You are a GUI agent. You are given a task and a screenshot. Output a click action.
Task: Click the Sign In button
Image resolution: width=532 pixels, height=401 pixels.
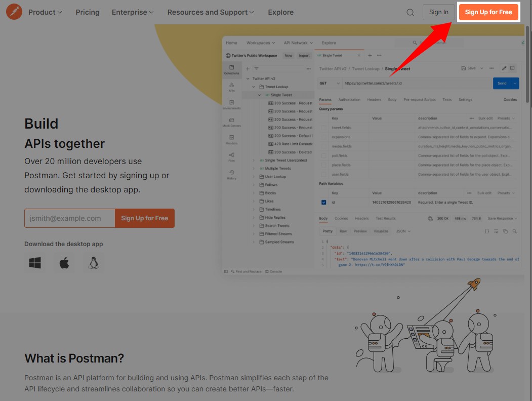coord(438,12)
